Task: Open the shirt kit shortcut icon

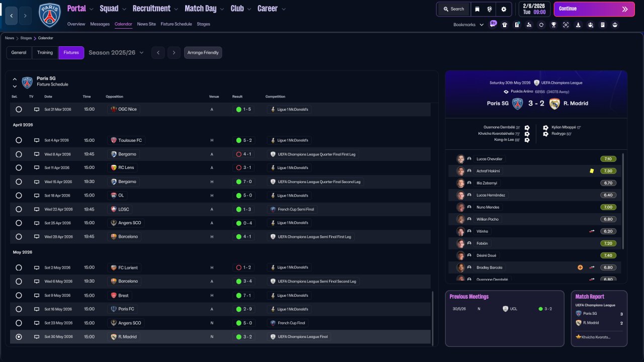Action: tap(505, 25)
